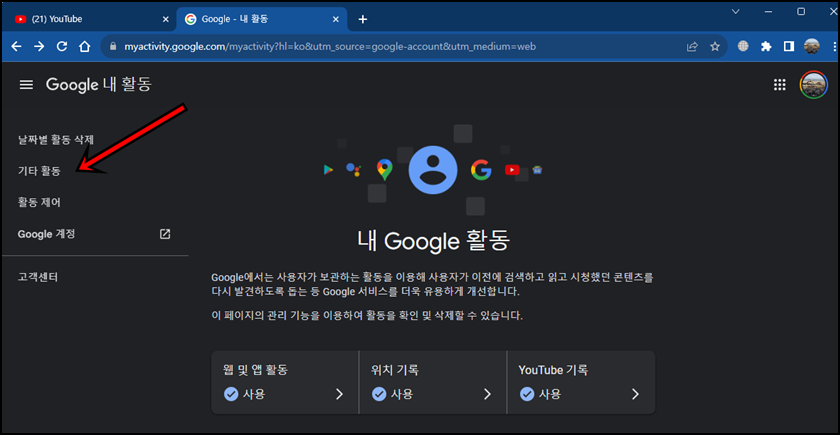Open 웹 및 앱 활동 settings card
840x435 pixels.
[x=284, y=382]
